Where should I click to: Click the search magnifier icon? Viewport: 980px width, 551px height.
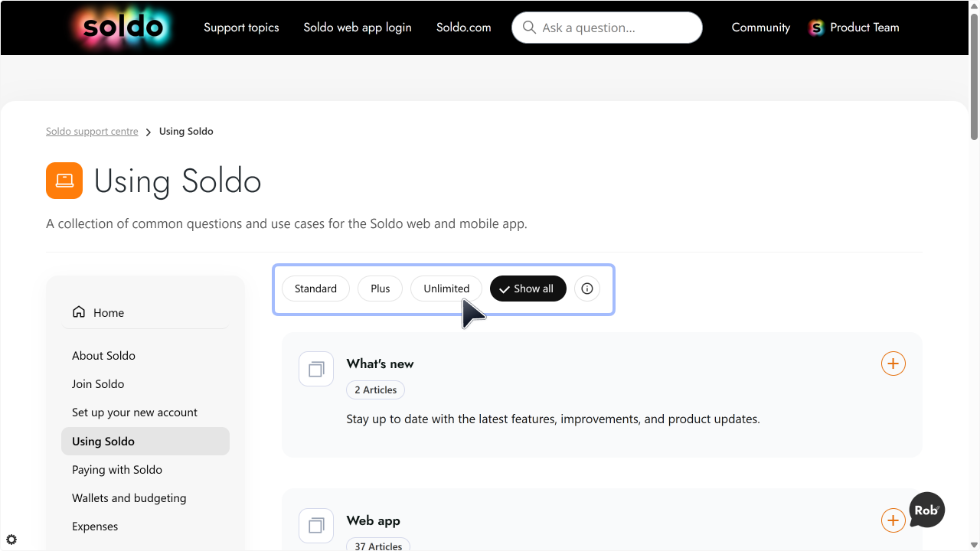point(529,28)
